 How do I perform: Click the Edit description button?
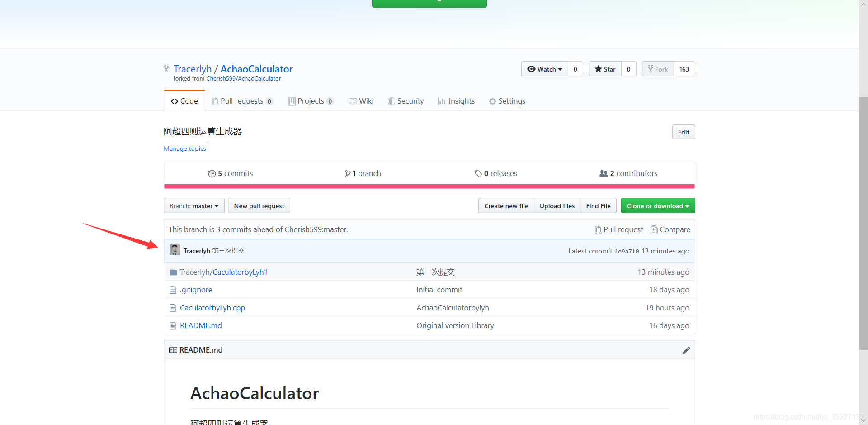684,132
